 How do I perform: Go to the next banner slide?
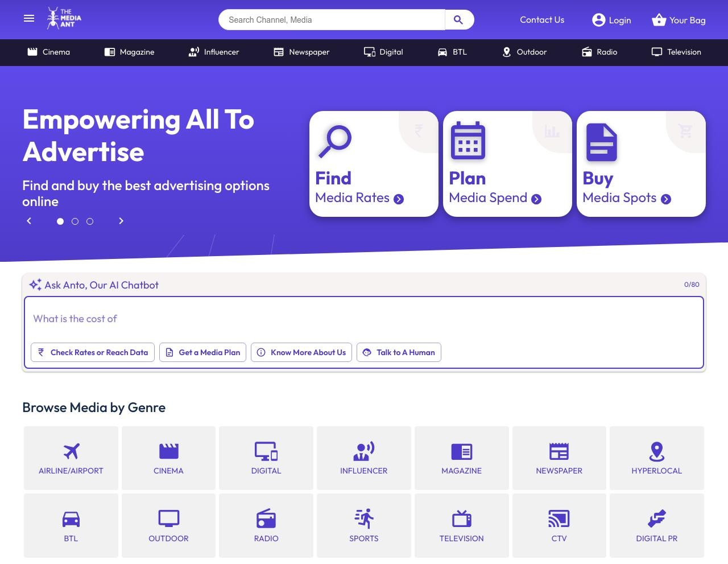point(121,221)
